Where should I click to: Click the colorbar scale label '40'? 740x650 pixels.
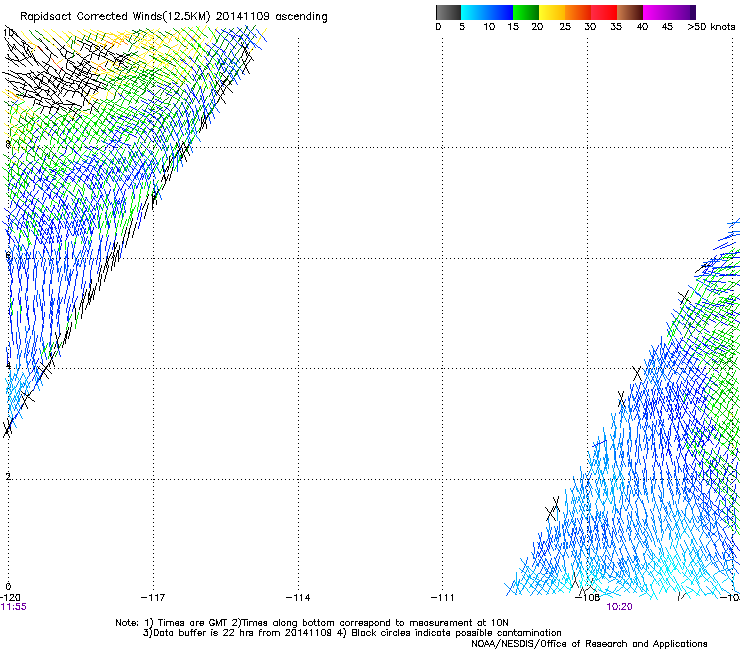click(x=642, y=27)
